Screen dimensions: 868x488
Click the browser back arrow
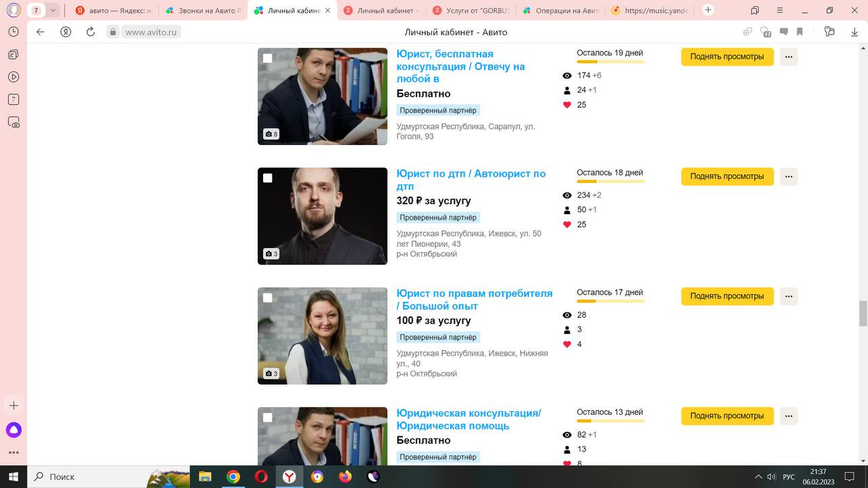(40, 32)
